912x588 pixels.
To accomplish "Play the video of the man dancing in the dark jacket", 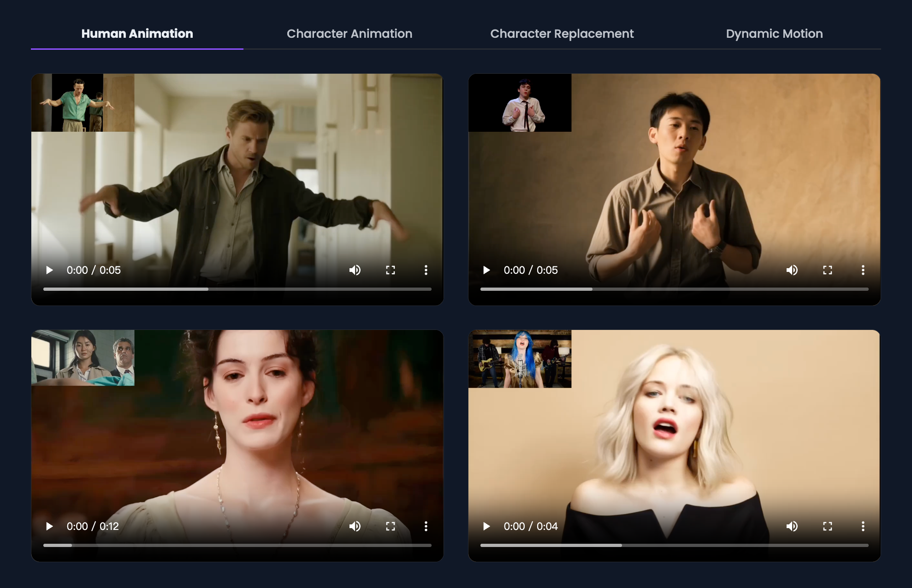I will coord(49,270).
